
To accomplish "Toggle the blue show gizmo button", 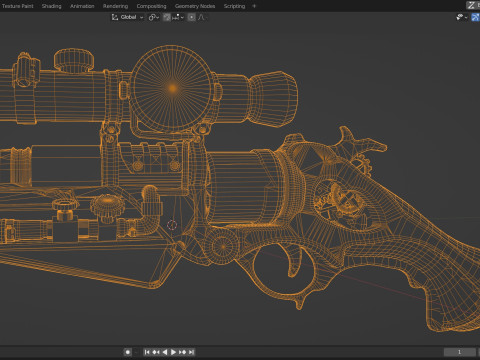I will click(476, 17).
